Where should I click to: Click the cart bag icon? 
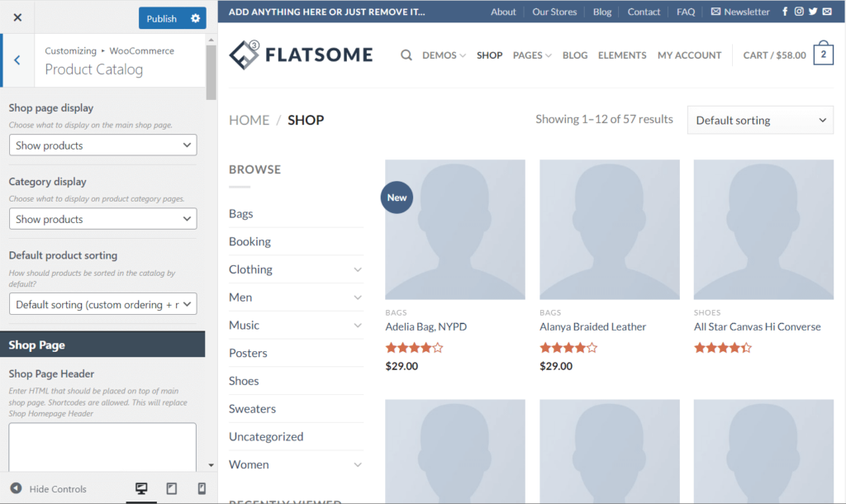point(824,55)
